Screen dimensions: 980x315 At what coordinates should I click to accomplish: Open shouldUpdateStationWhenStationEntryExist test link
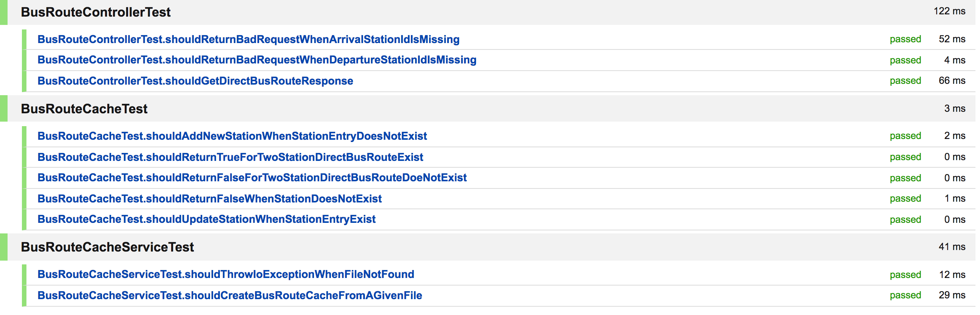[x=206, y=219]
